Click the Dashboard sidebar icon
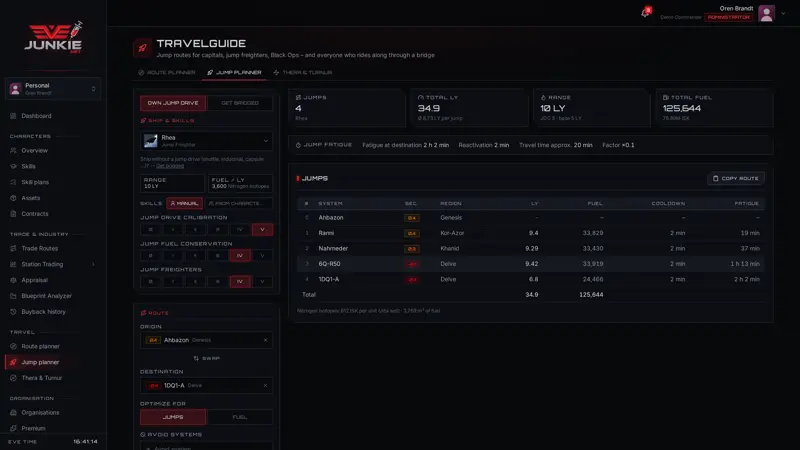 coord(13,116)
